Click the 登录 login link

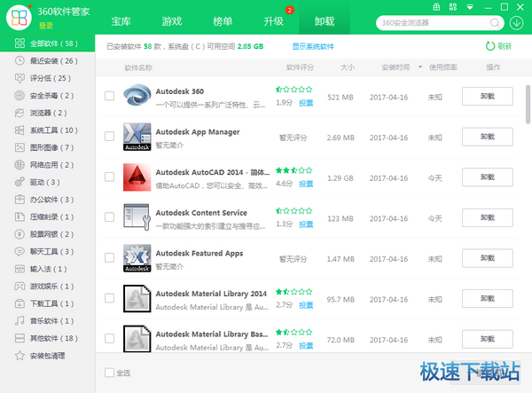click(x=45, y=26)
